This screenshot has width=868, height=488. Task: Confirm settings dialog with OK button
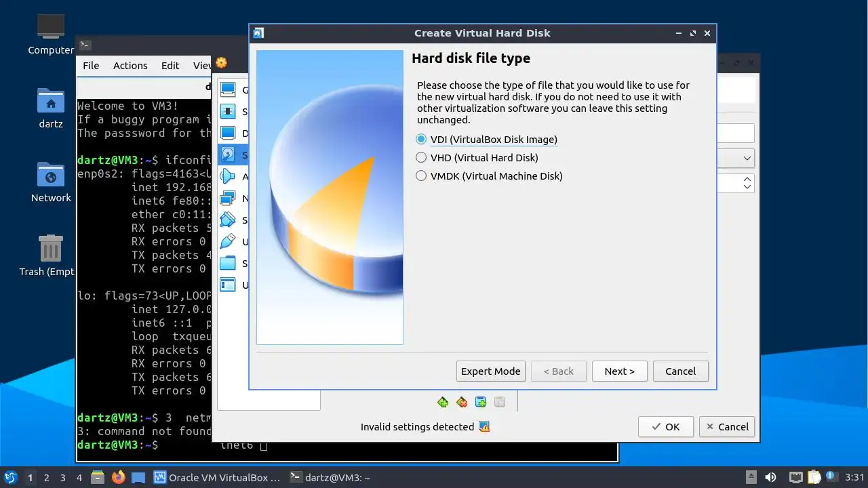[666, 427]
